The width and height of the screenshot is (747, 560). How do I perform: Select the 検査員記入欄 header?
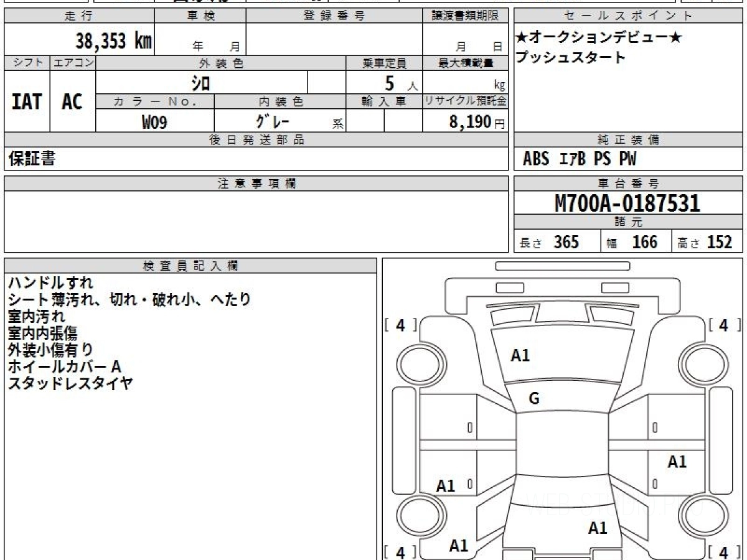(190, 266)
